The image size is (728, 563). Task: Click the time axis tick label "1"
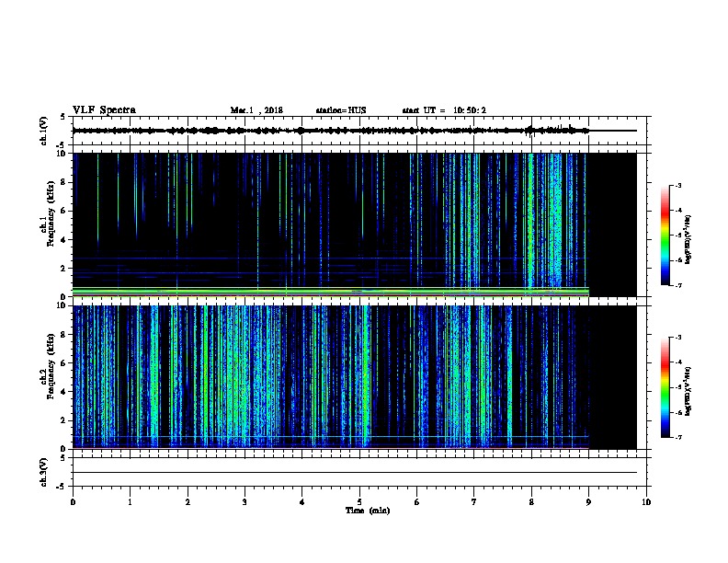130,502
